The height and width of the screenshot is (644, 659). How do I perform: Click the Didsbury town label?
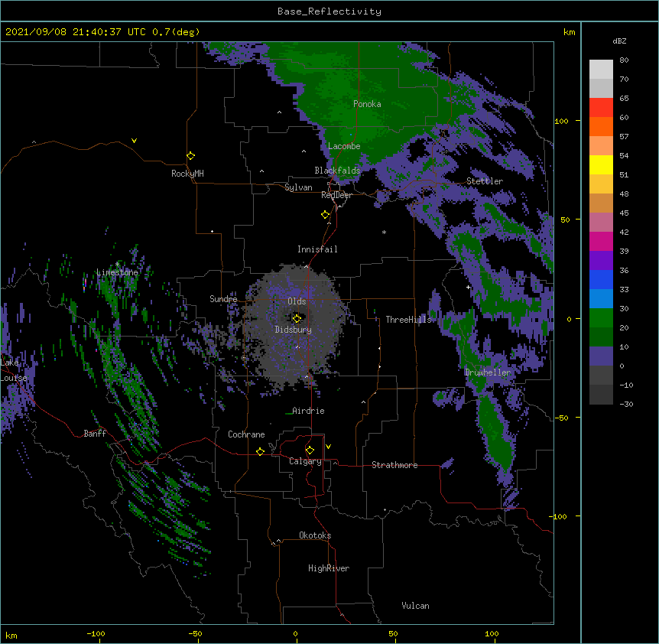coord(294,330)
